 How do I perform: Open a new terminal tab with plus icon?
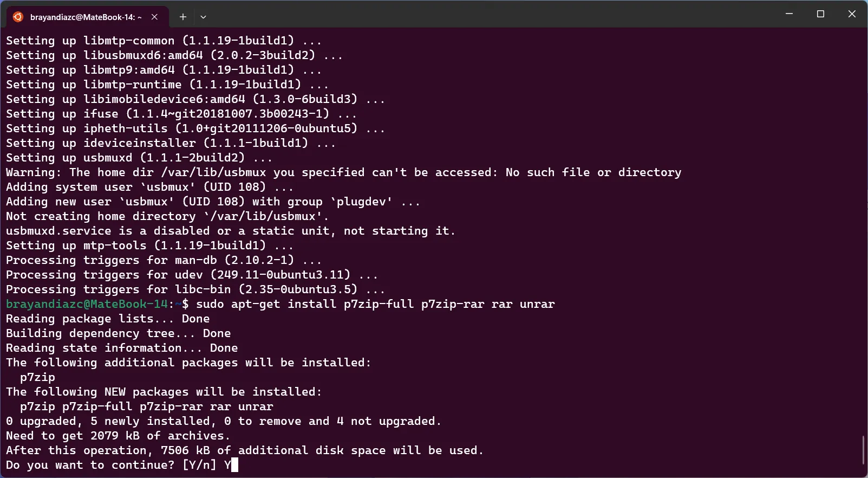pos(183,17)
